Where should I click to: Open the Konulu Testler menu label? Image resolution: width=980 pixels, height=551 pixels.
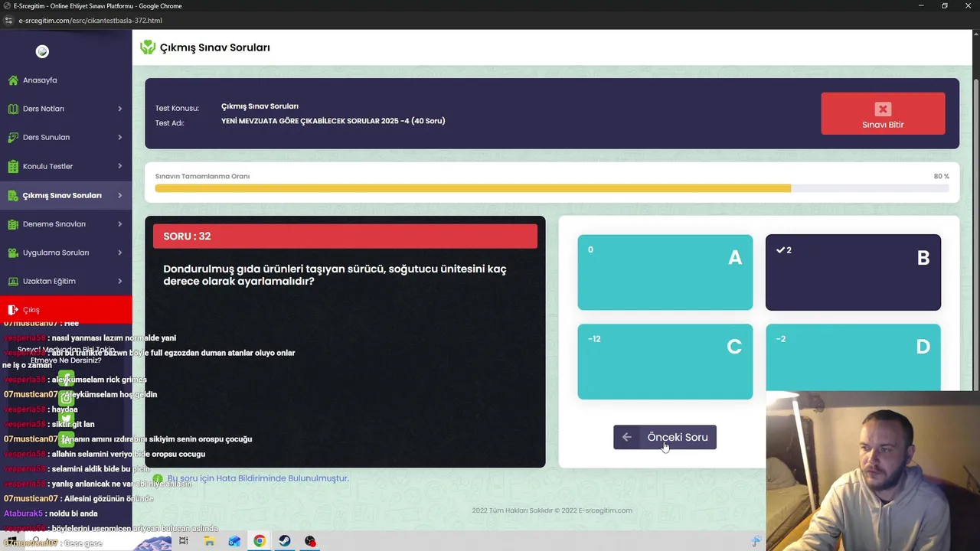(x=47, y=166)
